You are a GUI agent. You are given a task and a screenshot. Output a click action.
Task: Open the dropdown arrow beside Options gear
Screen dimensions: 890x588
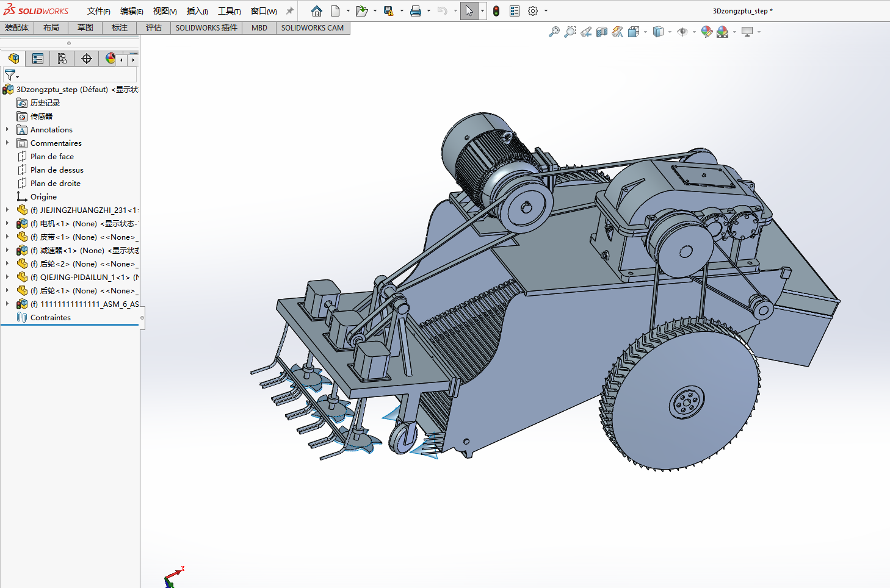click(x=546, y=11)
